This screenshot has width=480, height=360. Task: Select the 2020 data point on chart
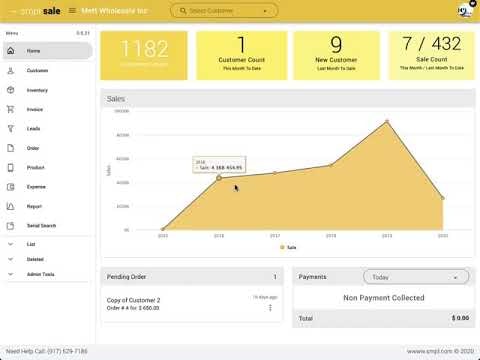click(x=443, y=198)
